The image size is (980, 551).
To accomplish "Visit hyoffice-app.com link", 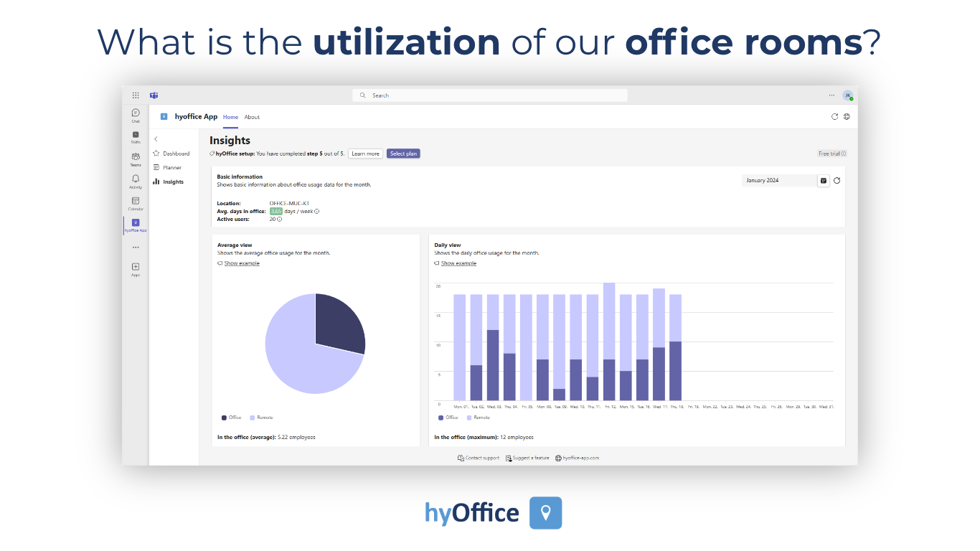I will 577,458.
